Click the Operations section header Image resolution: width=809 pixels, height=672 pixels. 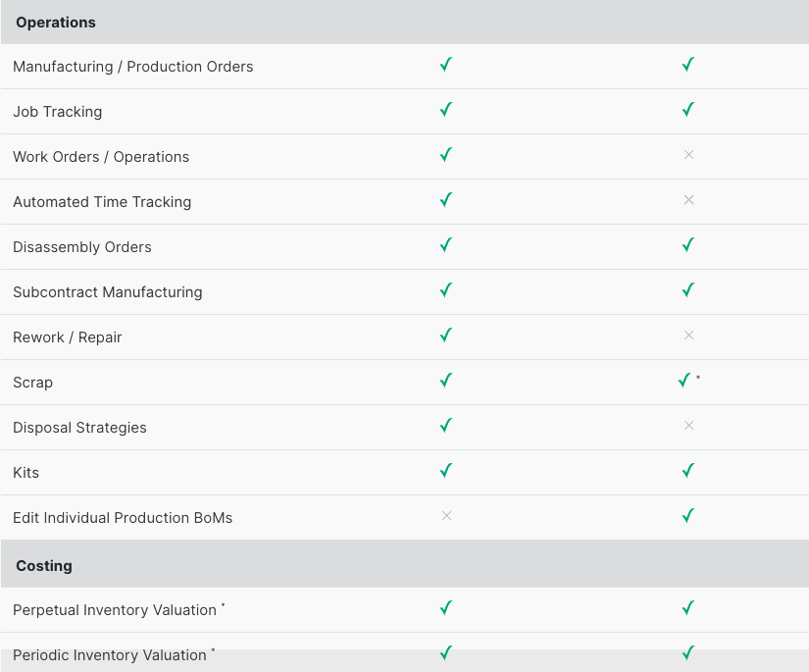point(56,23)
